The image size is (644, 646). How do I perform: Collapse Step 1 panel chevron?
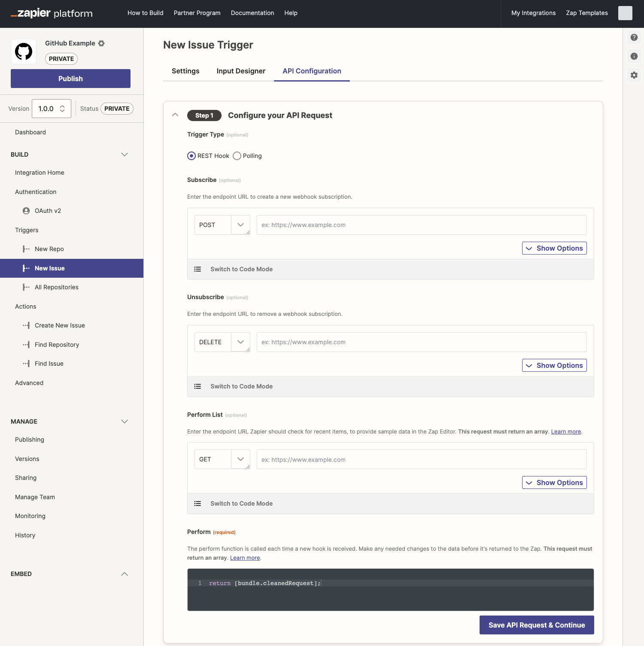[x=175, y=115]
